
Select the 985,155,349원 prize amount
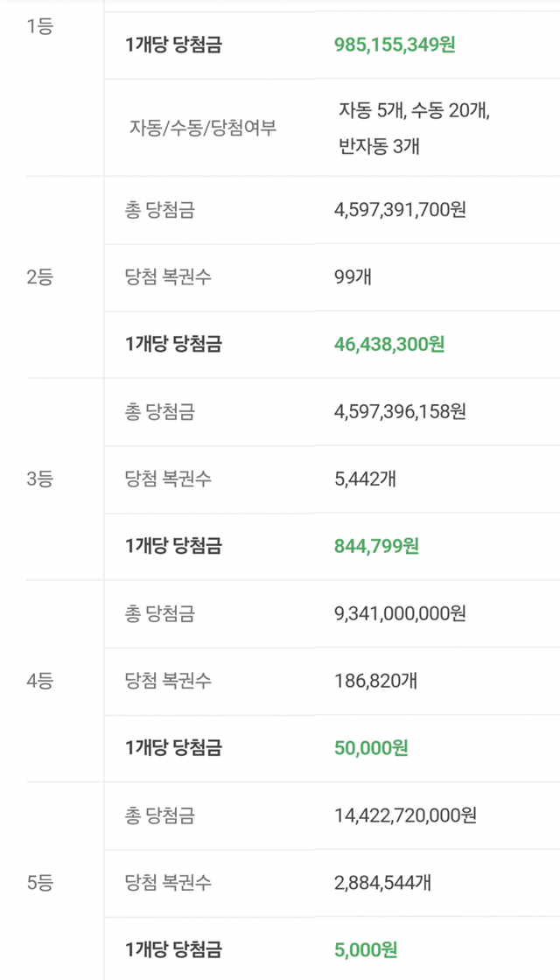pos(394,45)
